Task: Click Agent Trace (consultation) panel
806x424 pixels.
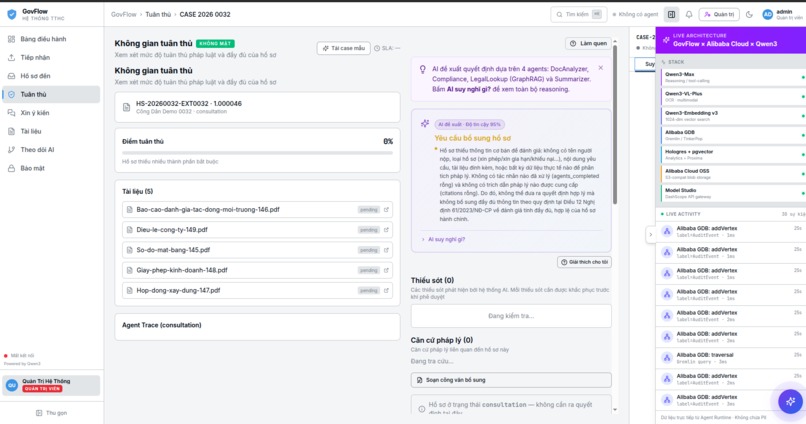Action: [x=257, y=327]
